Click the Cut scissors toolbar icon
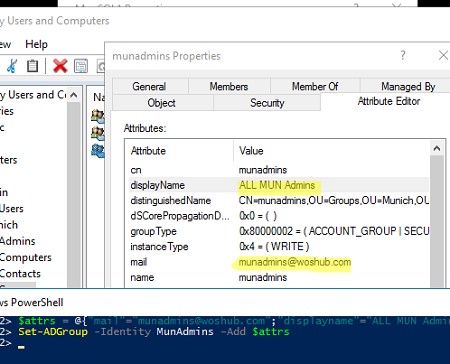The width and height of the screenshot is (450, 364). click(12, 66)
